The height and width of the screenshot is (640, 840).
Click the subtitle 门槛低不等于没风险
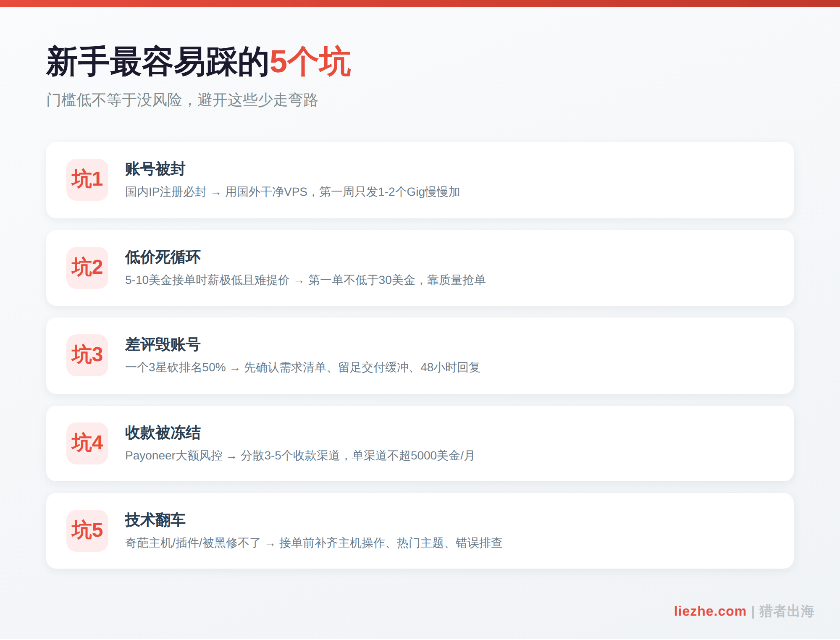(x=182, y=100)
